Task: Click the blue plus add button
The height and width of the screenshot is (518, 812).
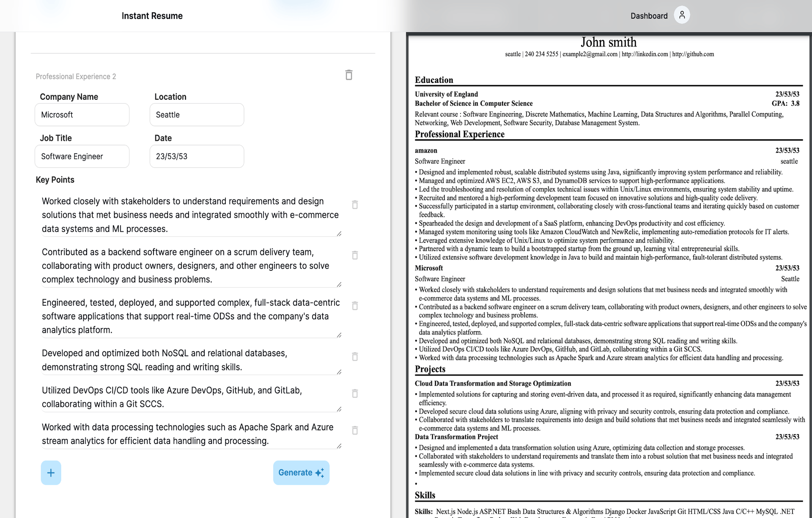Action: point(51,472)
